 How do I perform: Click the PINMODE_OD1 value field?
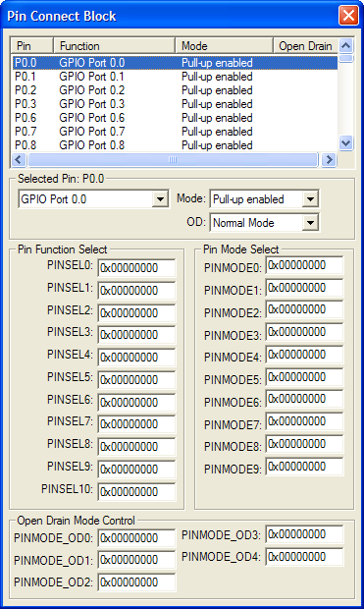[x=136, y=560]
